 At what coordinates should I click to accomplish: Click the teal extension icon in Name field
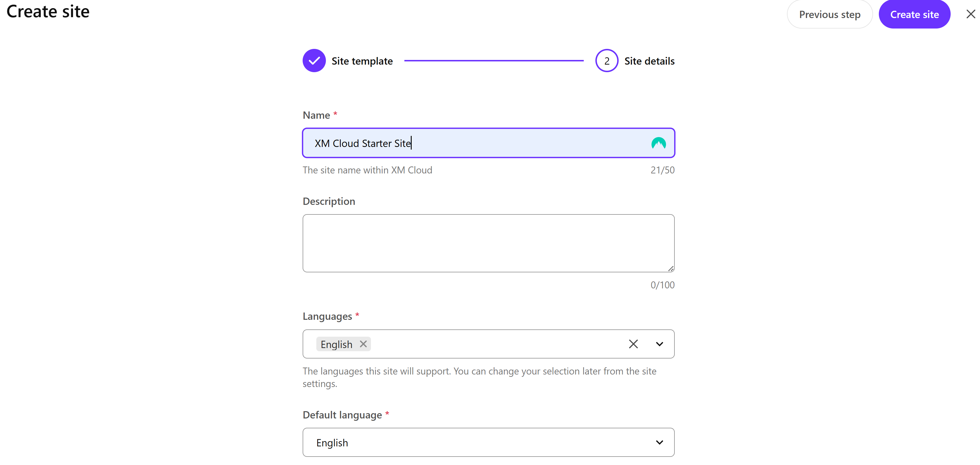658,143
